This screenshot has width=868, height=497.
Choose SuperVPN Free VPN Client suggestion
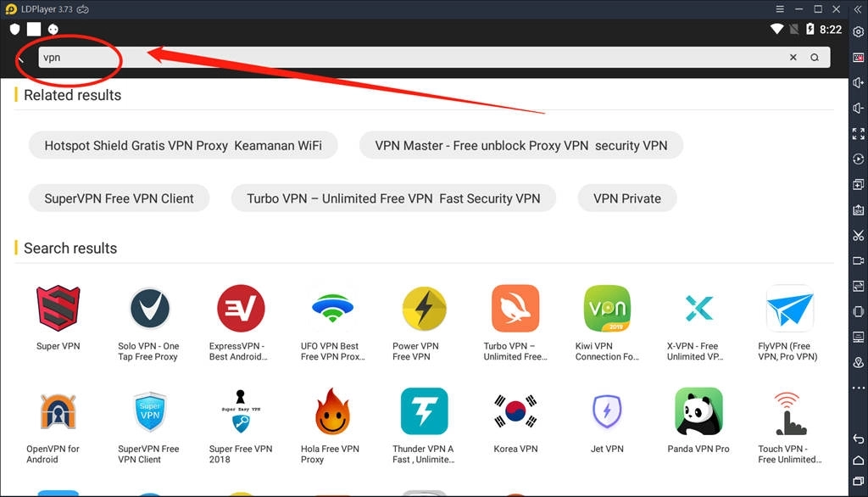click(x=119, y=198)
